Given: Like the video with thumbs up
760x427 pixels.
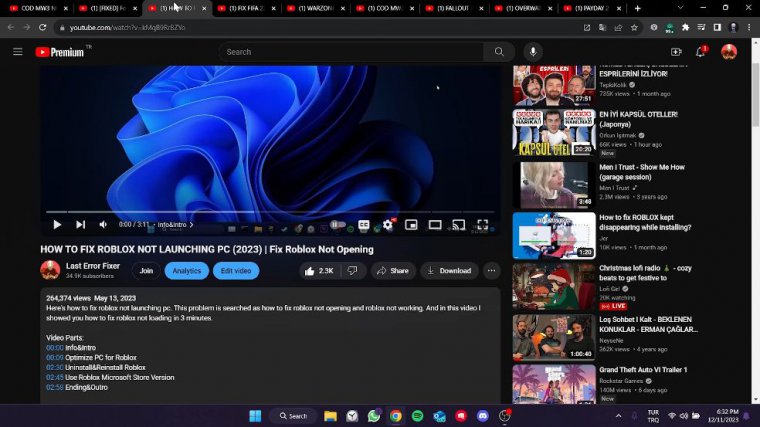Looking at the screenshot, I should [319, 271].
